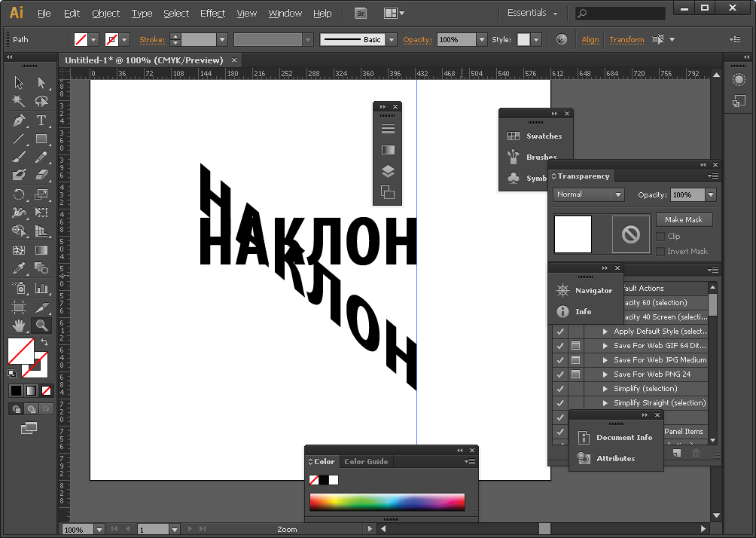Open the Swatches panel icon
Viewport: 756px width, 538px height.
click(514, 136)
